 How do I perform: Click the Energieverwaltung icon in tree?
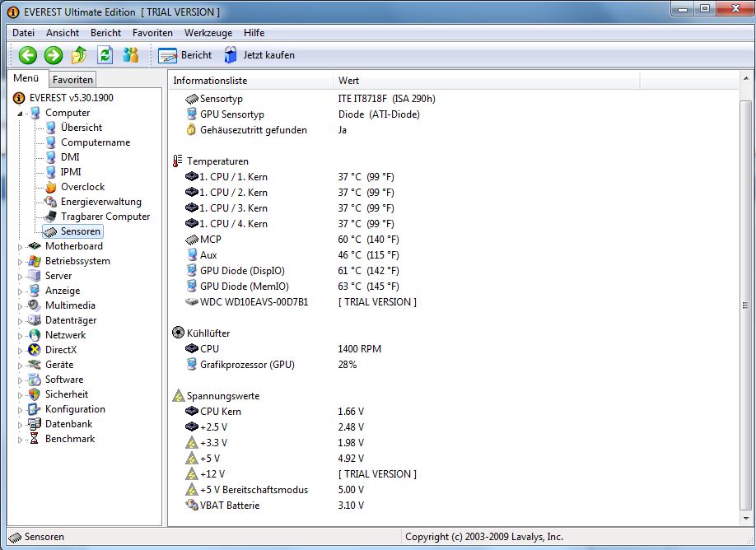50,202
